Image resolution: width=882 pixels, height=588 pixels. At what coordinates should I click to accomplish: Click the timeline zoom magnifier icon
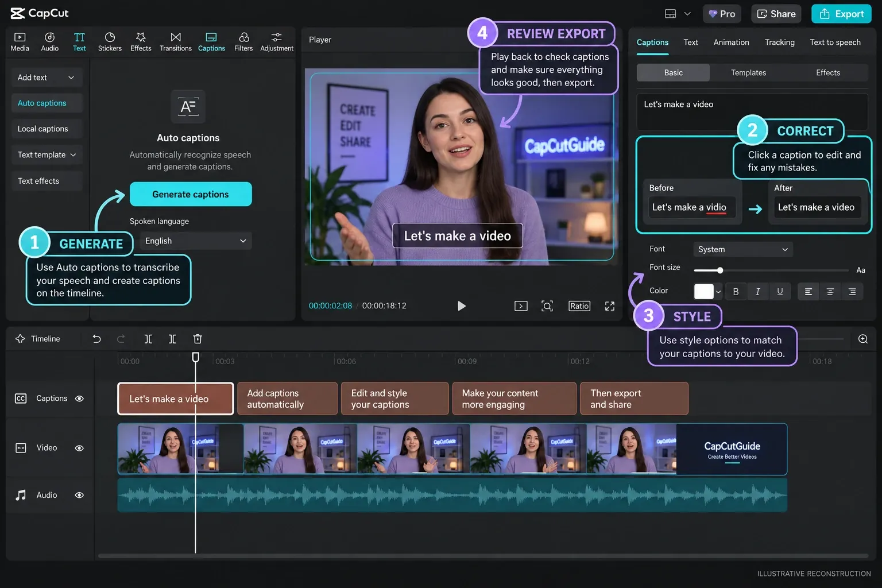862,339
